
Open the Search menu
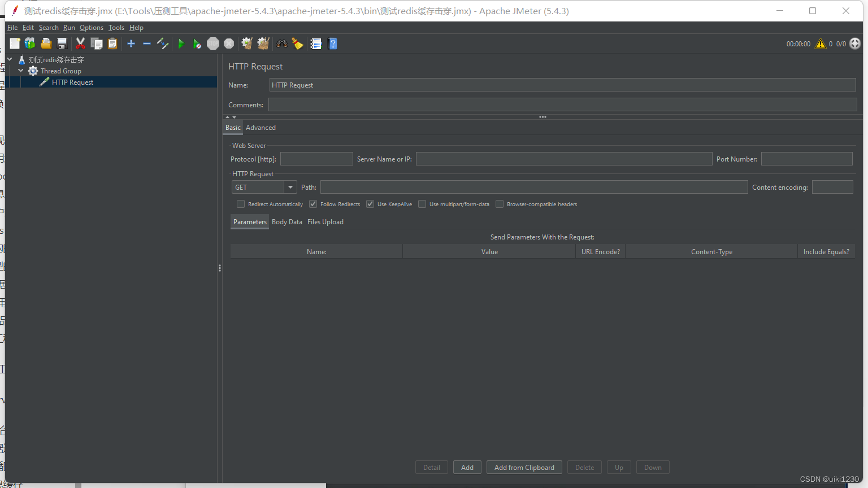pos(49,27)
